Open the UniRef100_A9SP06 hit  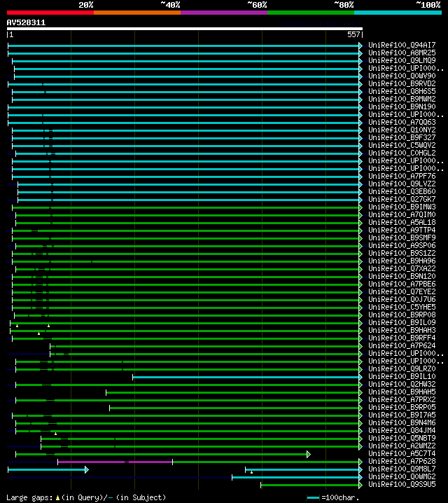tap(402, 245)
